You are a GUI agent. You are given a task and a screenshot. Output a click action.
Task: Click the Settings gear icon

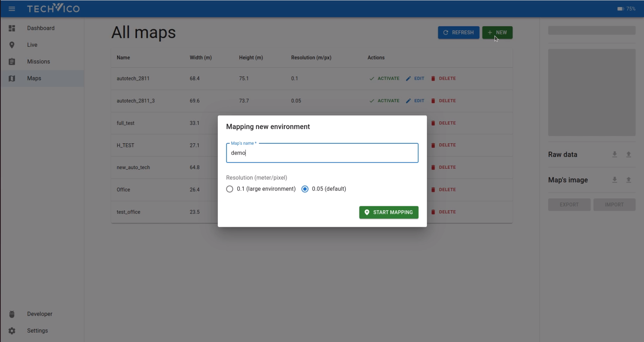pos(12,331)
